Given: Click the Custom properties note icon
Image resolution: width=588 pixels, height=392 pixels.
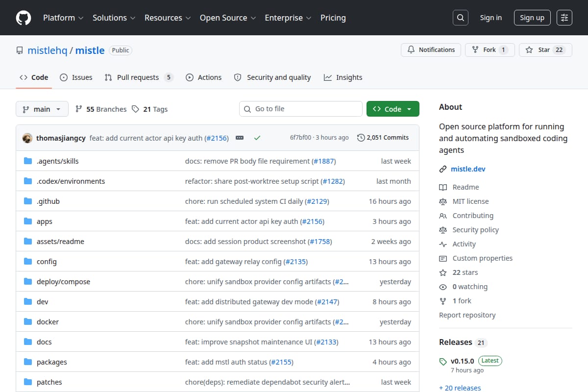Looking at the screenshot, I should 443,258.
